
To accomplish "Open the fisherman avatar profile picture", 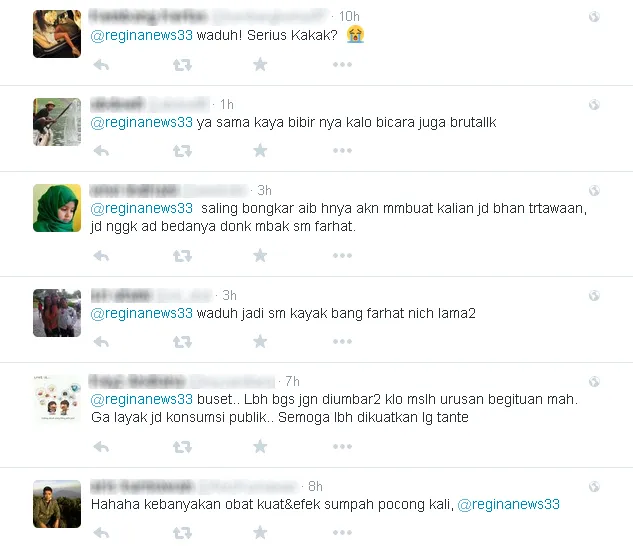I will (x=57, y=122).
